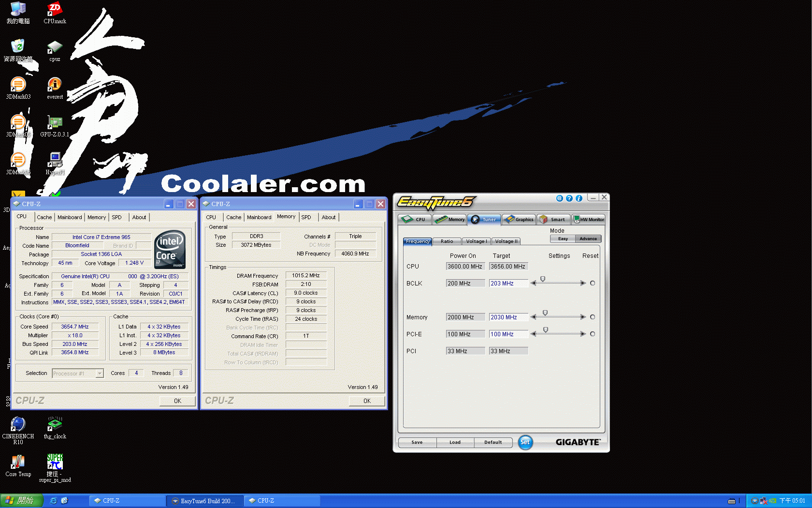This screenshot has height=508, width=812.
Task: Click OK in the CPU-Z processor window
Action: click(177, 401)
